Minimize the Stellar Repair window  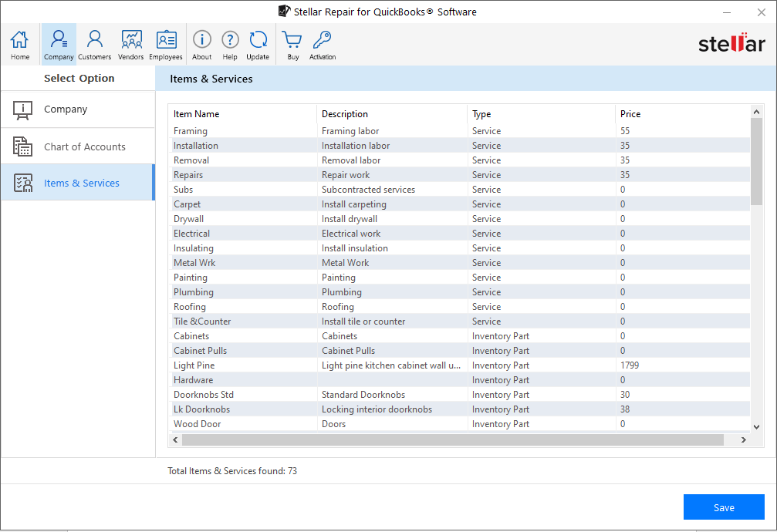(x=727, y=12)
